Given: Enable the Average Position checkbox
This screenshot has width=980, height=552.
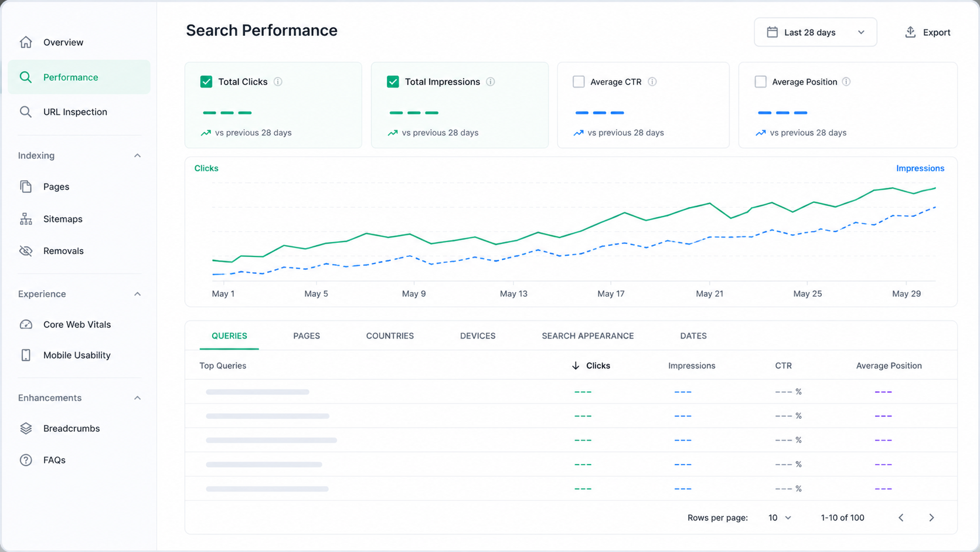Looking at the screenshot, I should click(760, 82).
